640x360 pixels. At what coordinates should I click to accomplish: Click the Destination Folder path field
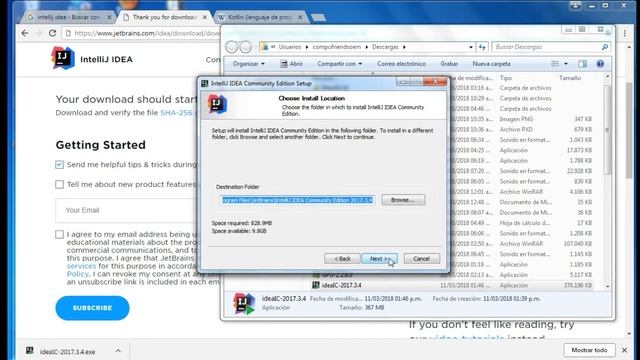click(x=297, y=200)
